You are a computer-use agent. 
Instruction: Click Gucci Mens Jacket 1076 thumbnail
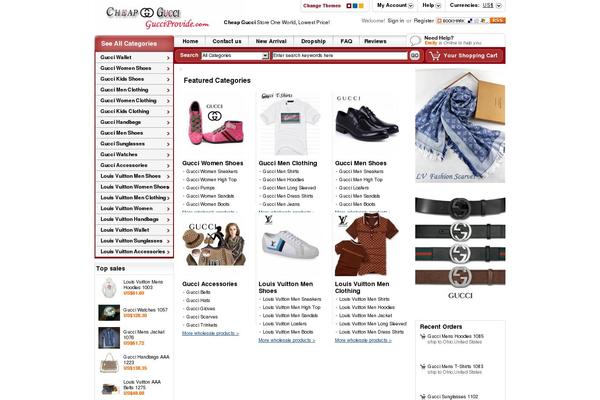109,338
